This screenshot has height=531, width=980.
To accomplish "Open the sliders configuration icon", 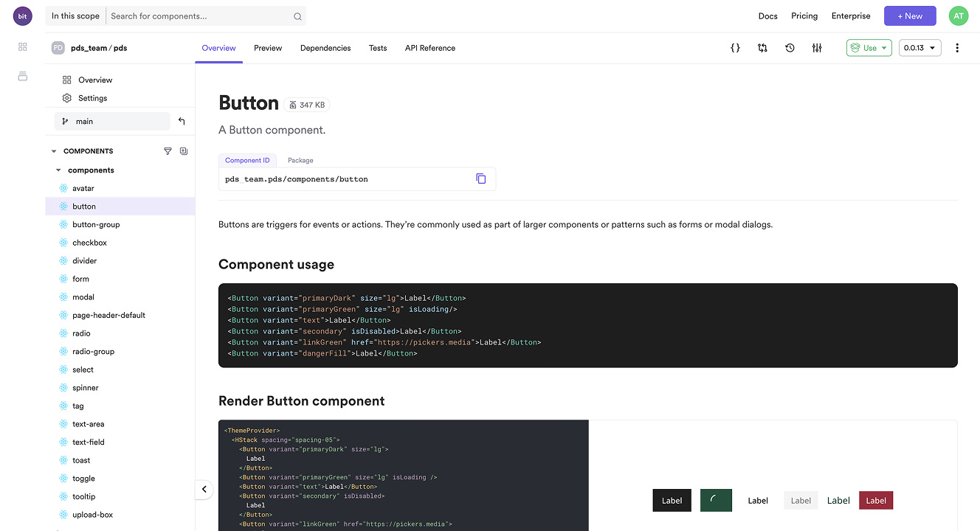I will [817, 48].
